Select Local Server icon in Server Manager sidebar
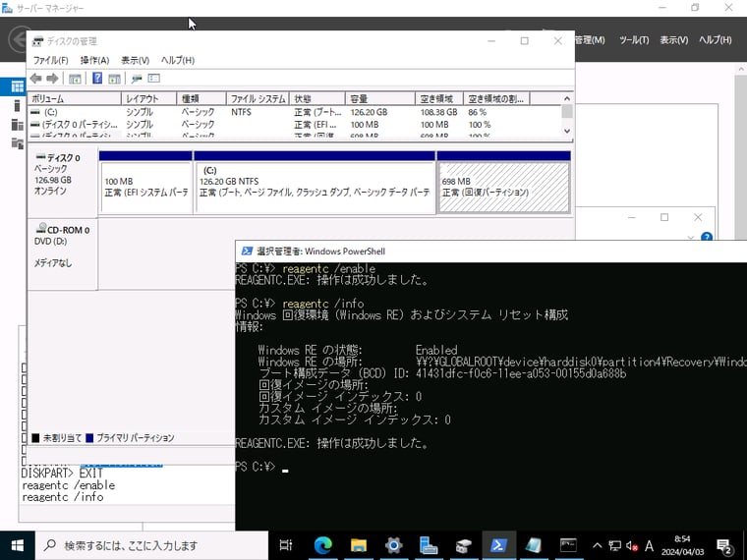 click(17, 105)
